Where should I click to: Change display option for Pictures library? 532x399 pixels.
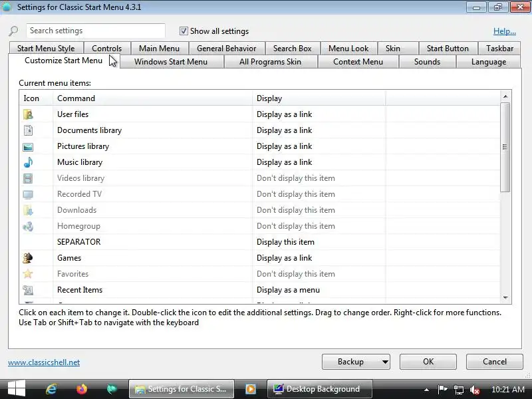(x=284, y=146)
